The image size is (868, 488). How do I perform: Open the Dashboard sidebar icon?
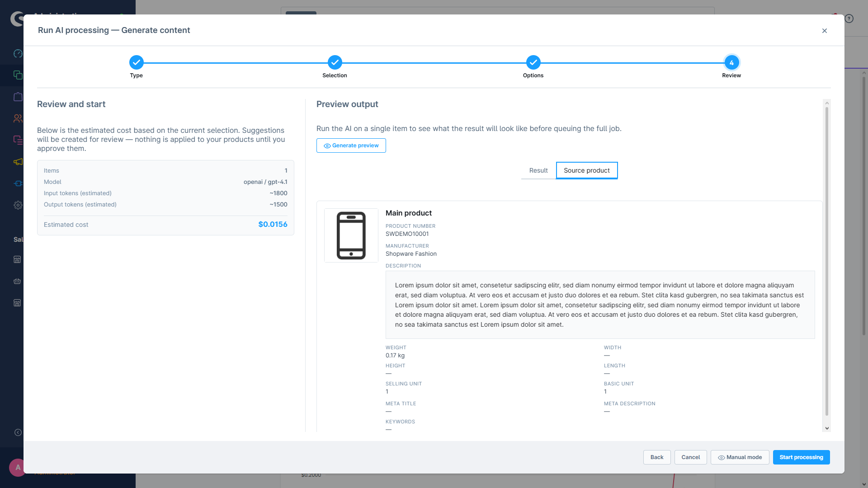[x=18, y=54]
